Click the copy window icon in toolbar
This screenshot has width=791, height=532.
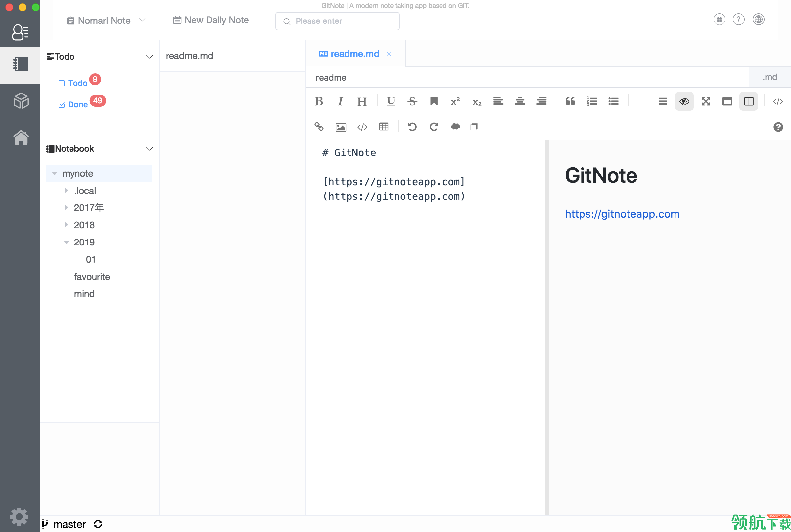click(474, 127)
